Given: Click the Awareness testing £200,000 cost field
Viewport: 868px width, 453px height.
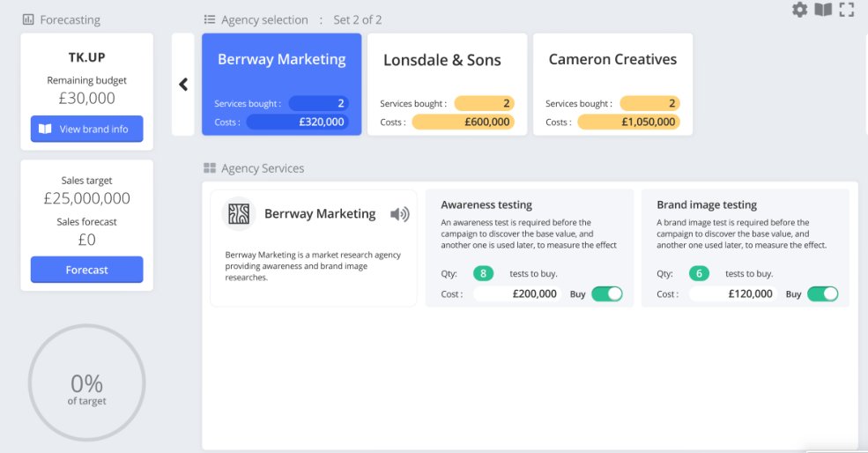Looking at the screenshot, I should click(x=517, y=294).
